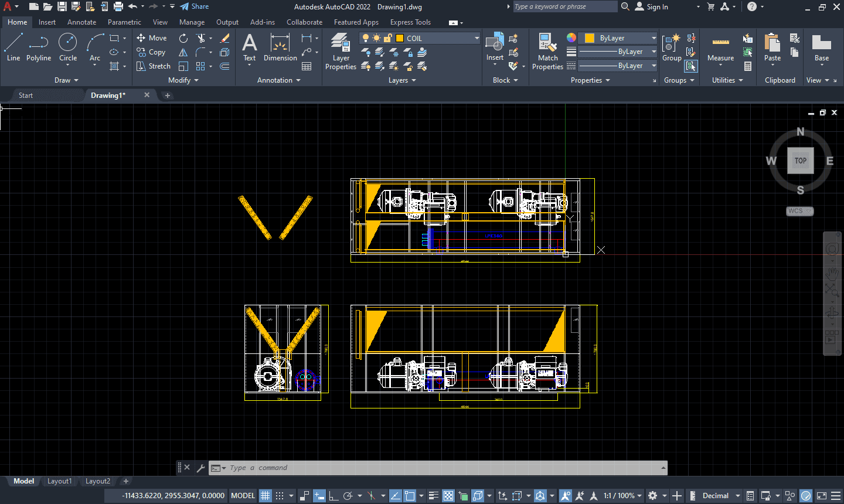Image resolution: width=844 pixels, height=504 pixels.
Task: Expand the Draw panel options
Action: click(66, 80)
